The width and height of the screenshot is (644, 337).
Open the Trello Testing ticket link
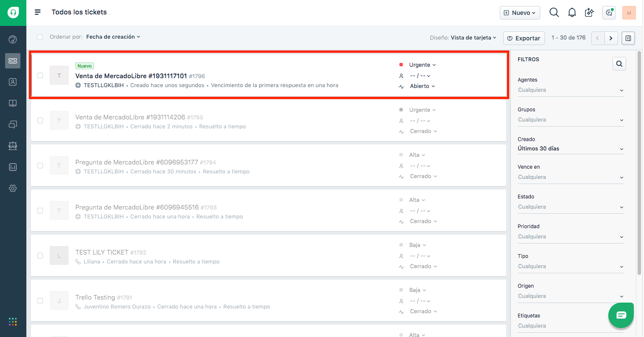95,297
